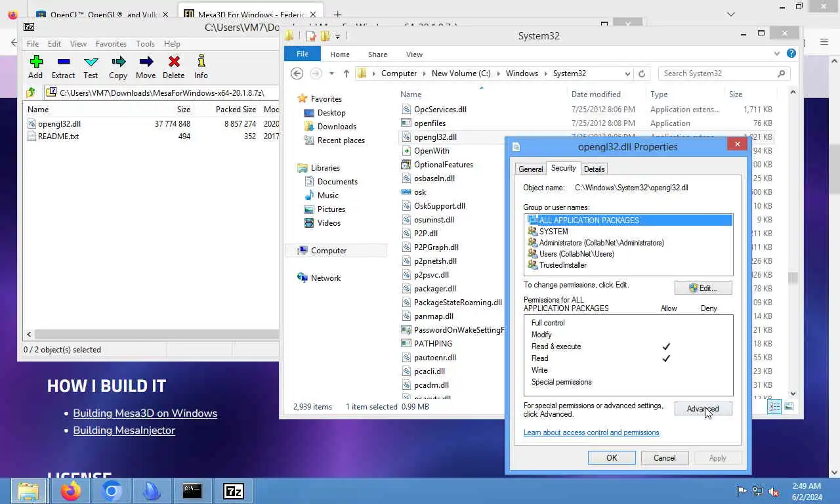Click Cancel in the Properties dialog
The height and width of the screenshot is (504, 840).
pyautogui.click(x=664, y=458)
